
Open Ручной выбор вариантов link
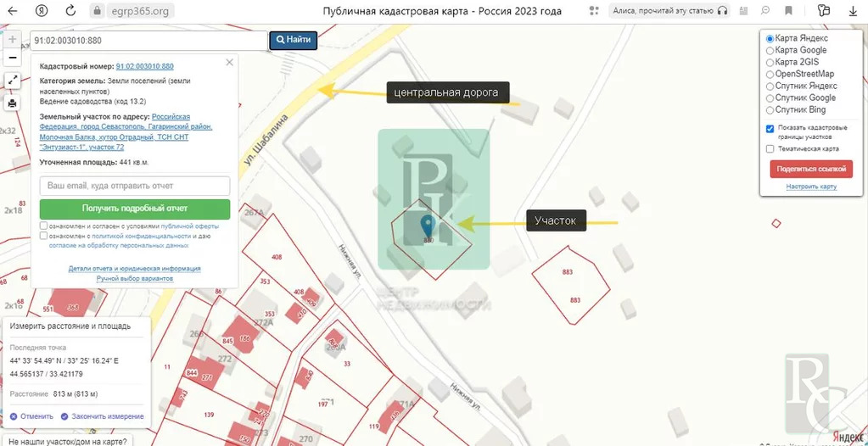coord(135,278)
